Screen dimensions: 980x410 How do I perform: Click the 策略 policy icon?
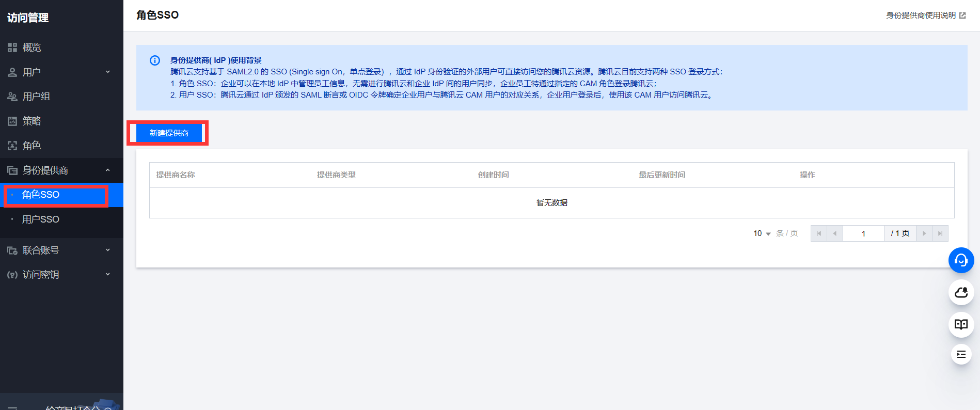click(x=12, y=121)
